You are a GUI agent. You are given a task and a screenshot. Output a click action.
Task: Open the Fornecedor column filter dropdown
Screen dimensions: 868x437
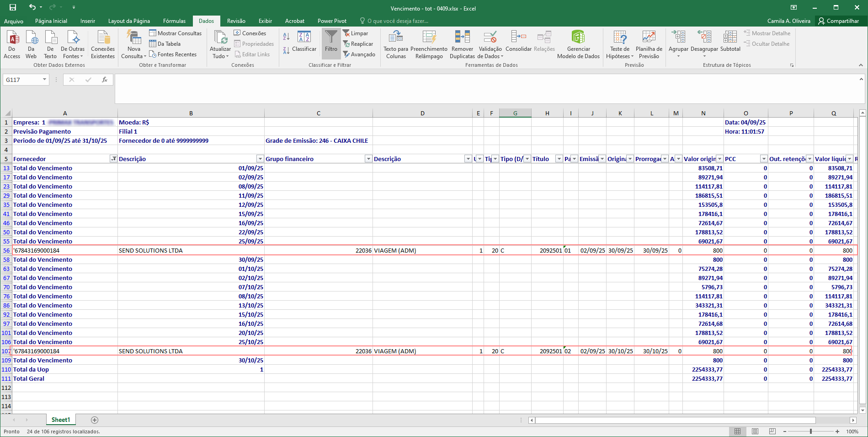(x=113, y=159)
